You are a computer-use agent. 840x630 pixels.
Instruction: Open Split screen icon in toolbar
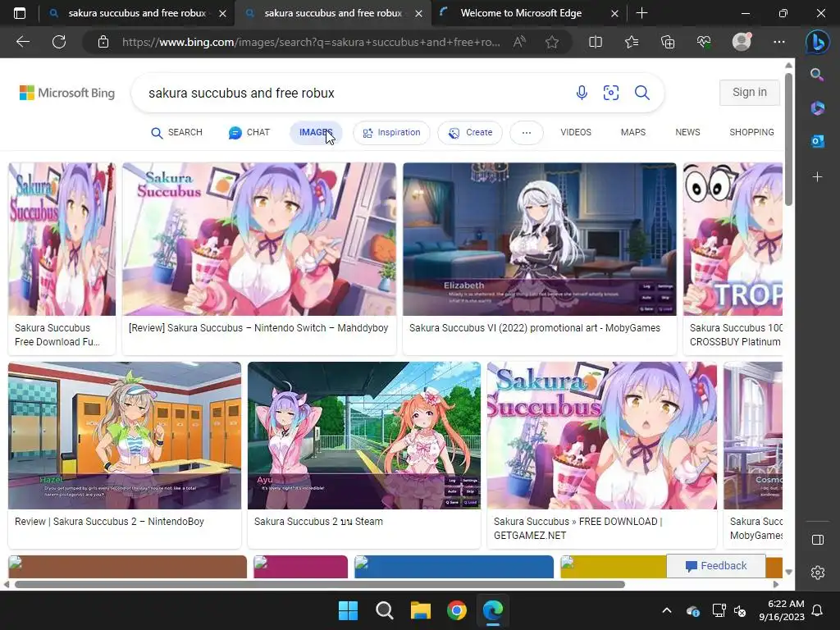coord(596,42)
